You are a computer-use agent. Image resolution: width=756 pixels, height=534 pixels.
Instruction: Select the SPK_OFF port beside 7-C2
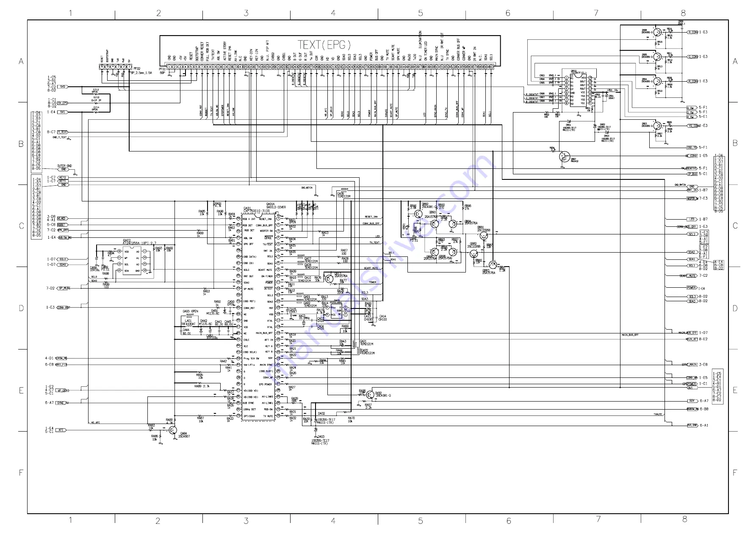(x=63, y=230)
